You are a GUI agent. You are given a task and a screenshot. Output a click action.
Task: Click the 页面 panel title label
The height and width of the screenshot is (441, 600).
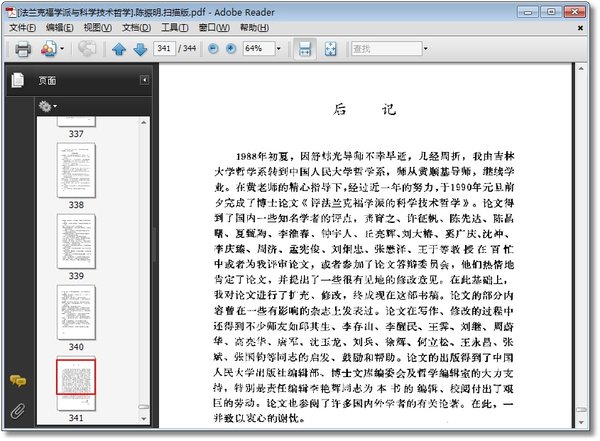tap(47, 80)
